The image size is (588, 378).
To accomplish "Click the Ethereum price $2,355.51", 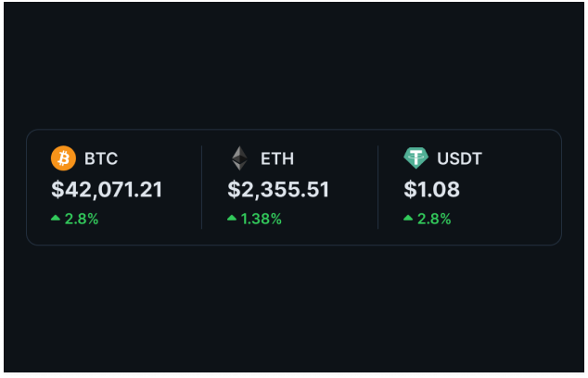I will (x=278, y=190).
